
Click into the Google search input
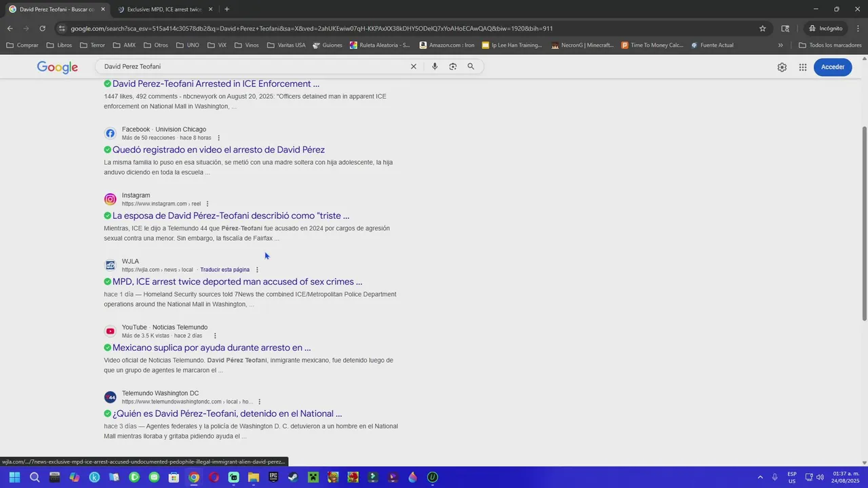[x=254, y=66]
